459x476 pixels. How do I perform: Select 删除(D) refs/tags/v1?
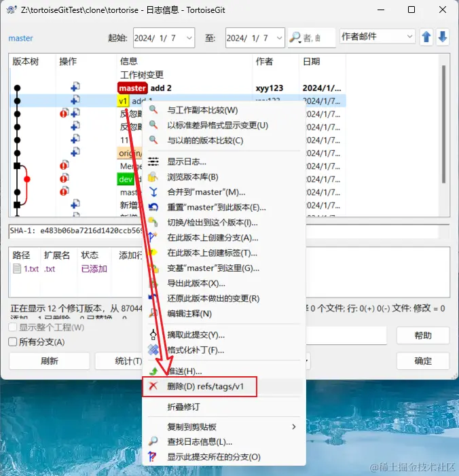pos(224,386)
